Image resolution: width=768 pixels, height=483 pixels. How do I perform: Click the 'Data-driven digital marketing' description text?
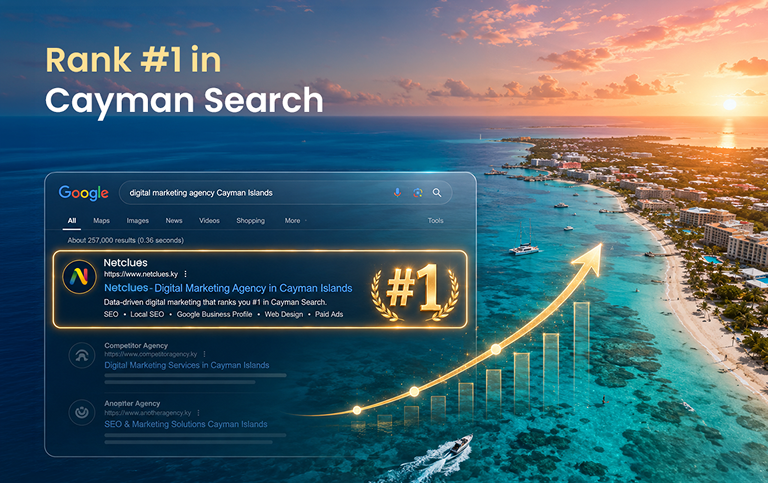point(215,302)
